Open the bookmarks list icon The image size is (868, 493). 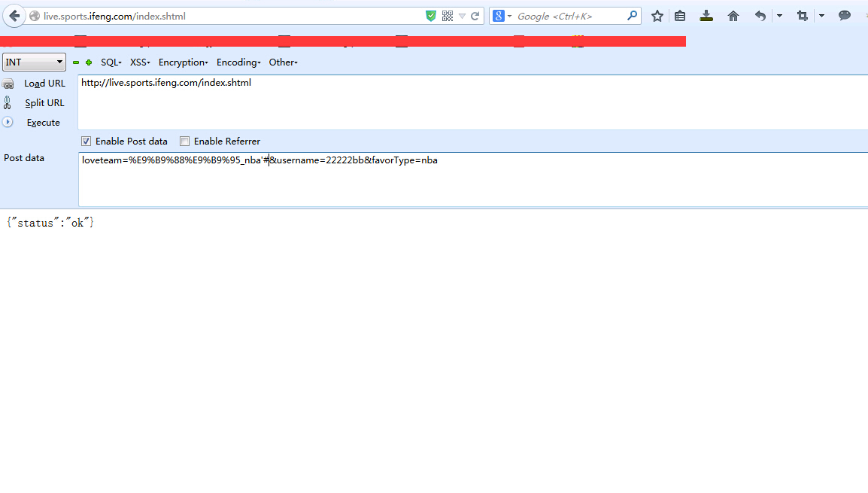[680, 16]
